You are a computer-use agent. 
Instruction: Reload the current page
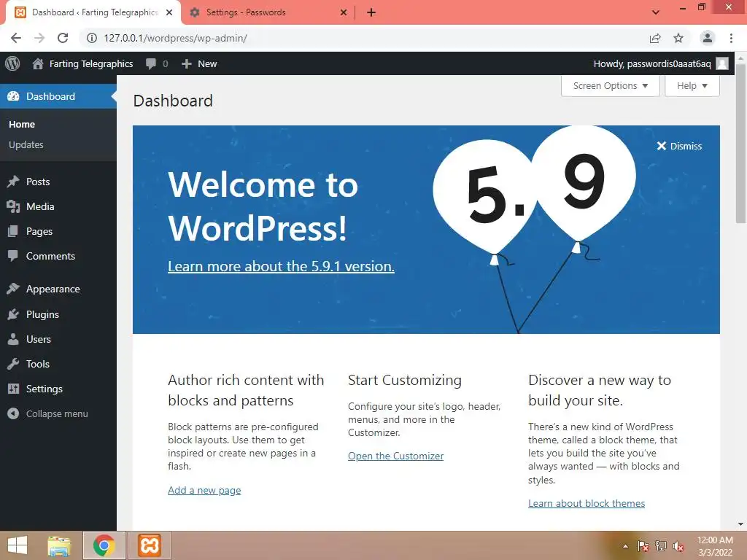(x=63, y=38)
